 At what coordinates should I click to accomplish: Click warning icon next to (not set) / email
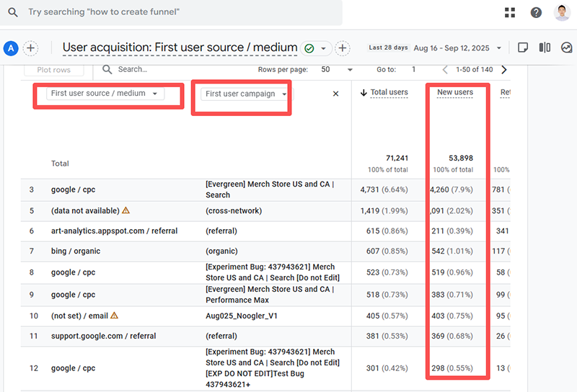115,315
